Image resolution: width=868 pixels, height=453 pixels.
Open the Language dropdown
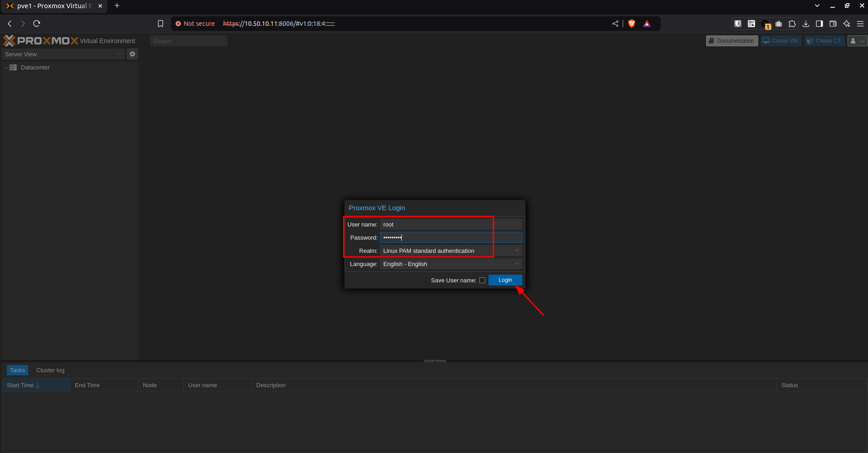[517, 264]
